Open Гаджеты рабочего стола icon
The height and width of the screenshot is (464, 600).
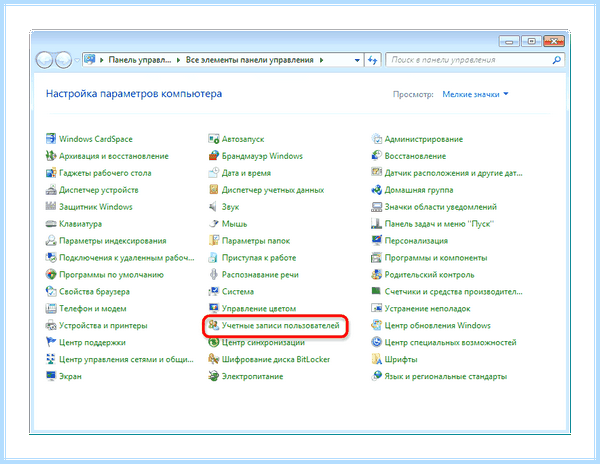51,173
